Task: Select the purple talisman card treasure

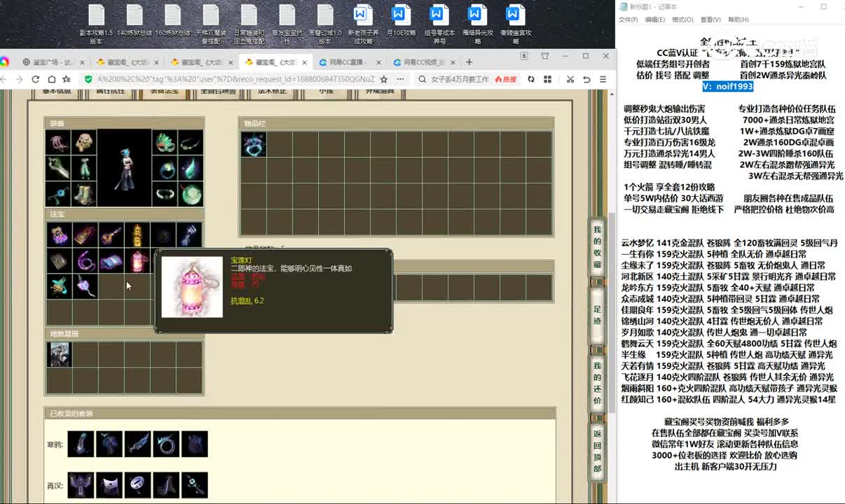Action: tap(85, 234)
